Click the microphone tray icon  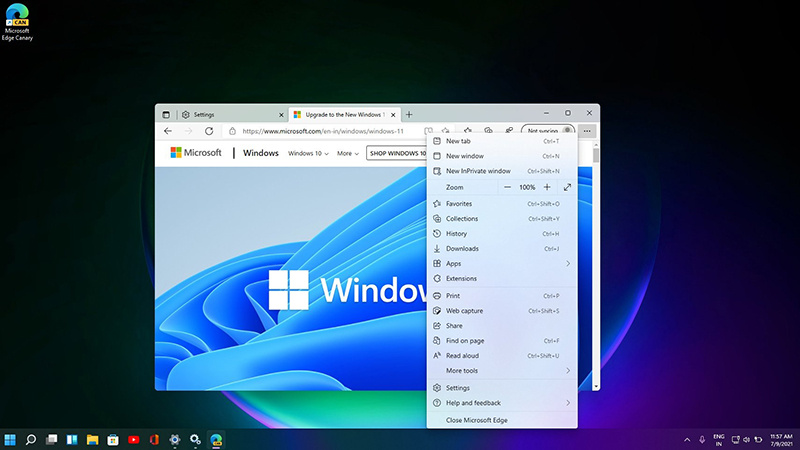[702, 439]
